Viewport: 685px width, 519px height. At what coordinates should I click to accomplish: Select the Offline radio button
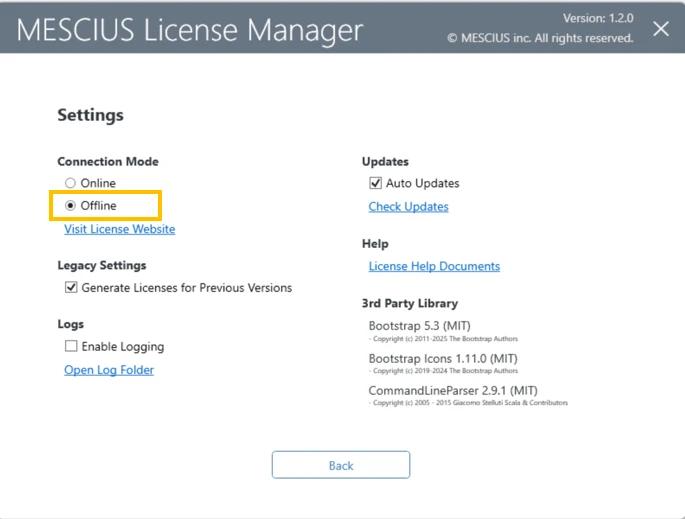tap(71, 206)
